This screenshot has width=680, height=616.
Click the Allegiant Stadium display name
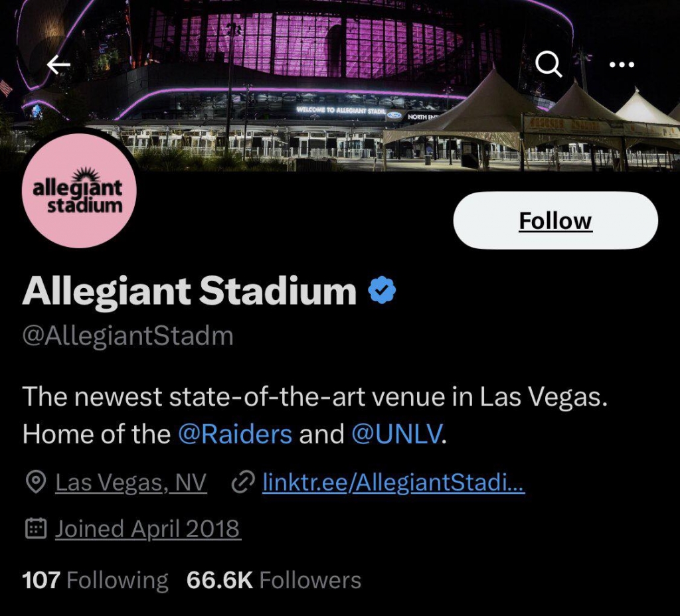pos(189,291)
